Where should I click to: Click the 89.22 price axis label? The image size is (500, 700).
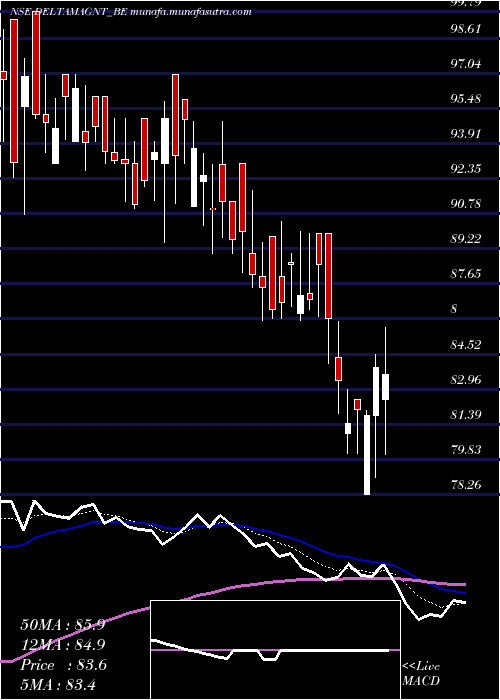(x=466, y=239)
